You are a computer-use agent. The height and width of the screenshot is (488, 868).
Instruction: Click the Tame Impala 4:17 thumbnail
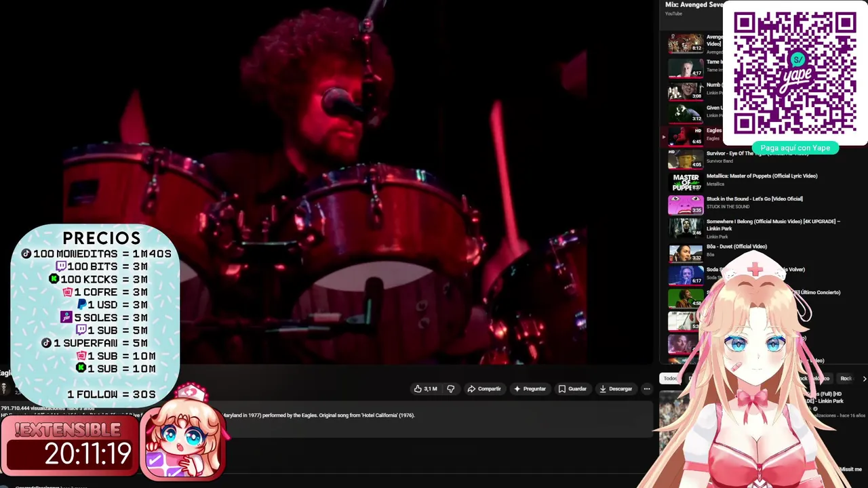(x=686, y=68)
